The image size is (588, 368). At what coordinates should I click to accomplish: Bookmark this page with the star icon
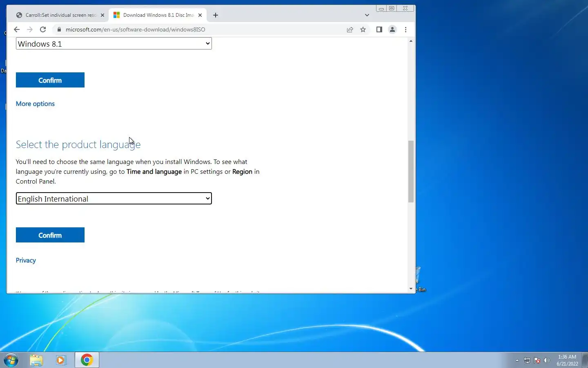point(363,29)
